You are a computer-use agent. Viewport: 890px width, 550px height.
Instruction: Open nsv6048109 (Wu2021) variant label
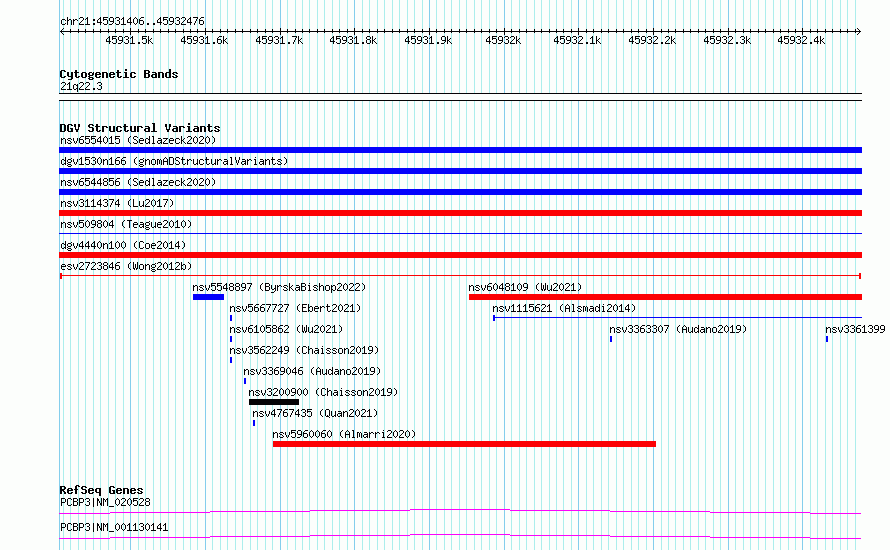pos(525,287)
